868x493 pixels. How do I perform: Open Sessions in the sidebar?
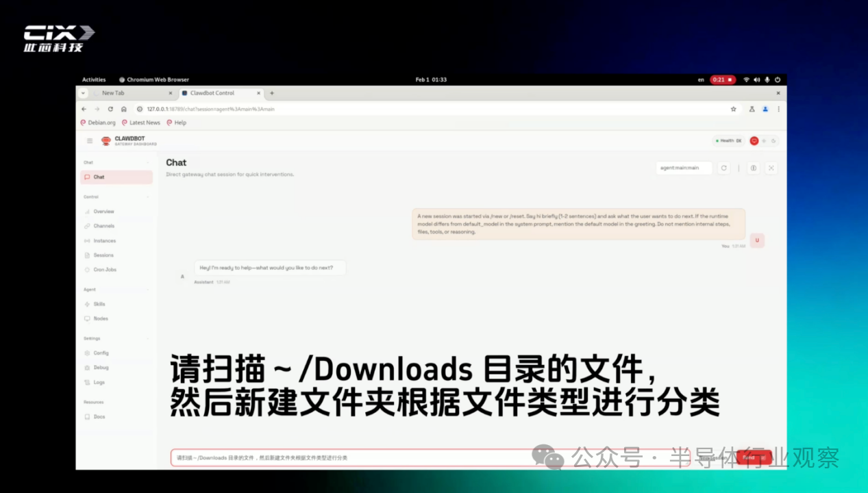pos(103,255)
